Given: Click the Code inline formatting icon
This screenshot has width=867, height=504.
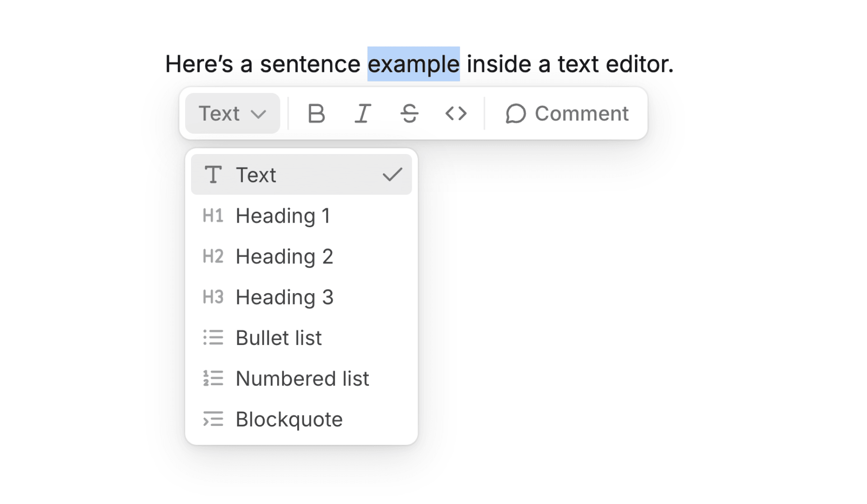Looking at the screenshot, I should [x=455, y=113].
